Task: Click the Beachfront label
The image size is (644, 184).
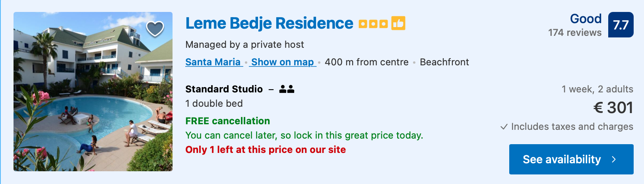Action: click(x=444, y=62)
